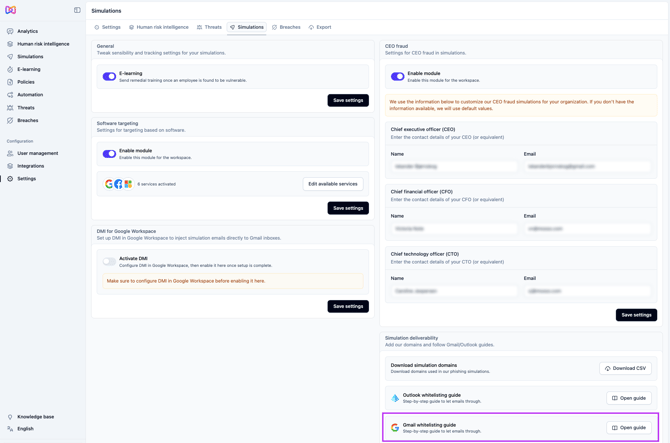Click the app logo in the sidebar

pyautogui.click(x=11, y=10)
